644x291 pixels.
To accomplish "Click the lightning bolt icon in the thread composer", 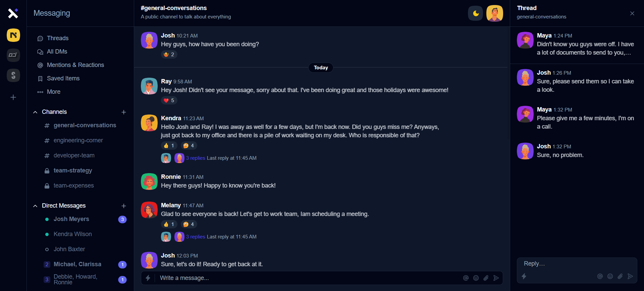I will (524, 277).
